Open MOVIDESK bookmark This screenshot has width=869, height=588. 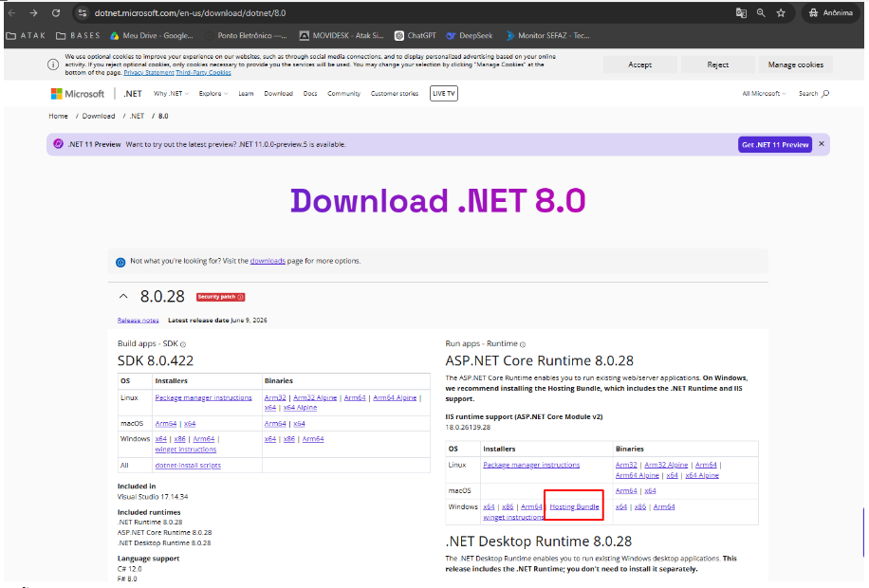pyautogui.click(x=342, y=35)
